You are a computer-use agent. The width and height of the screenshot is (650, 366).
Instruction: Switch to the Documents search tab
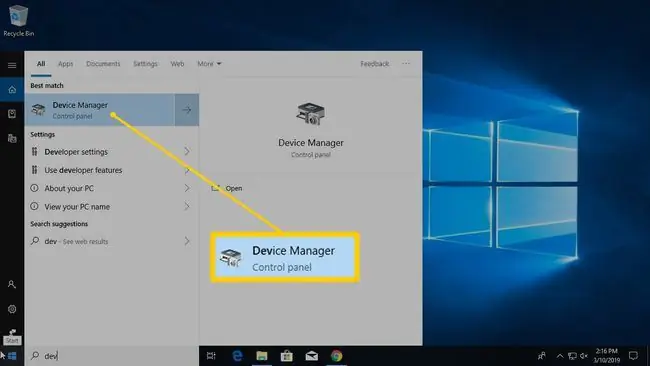point(103,64)
